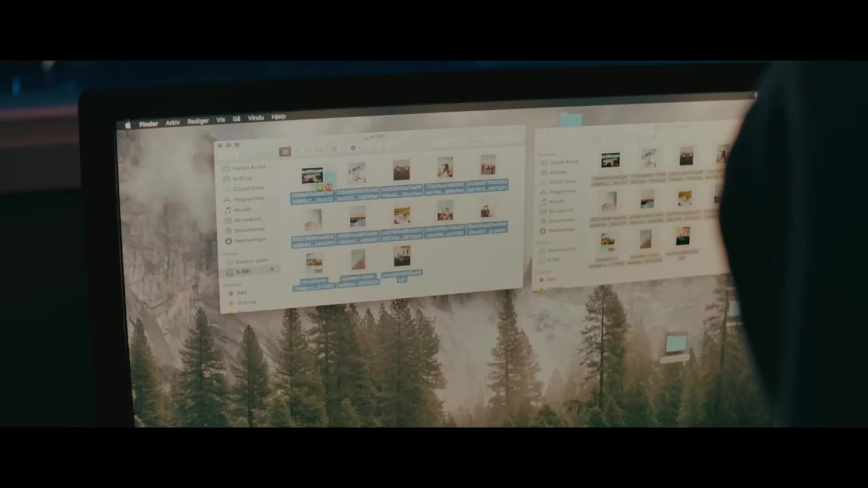Go to Programmer folder in left sidebar

coord(247,199)
